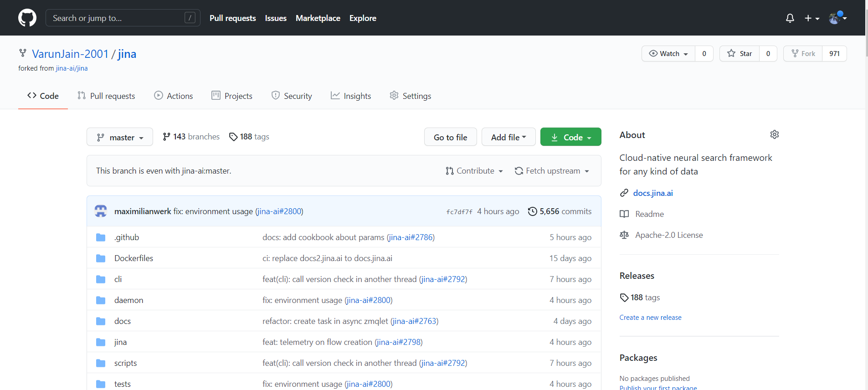The width and height of the screenshot is (868, 390).
Task: Expand the Add file dropdown
Action: tap(508, 137)
